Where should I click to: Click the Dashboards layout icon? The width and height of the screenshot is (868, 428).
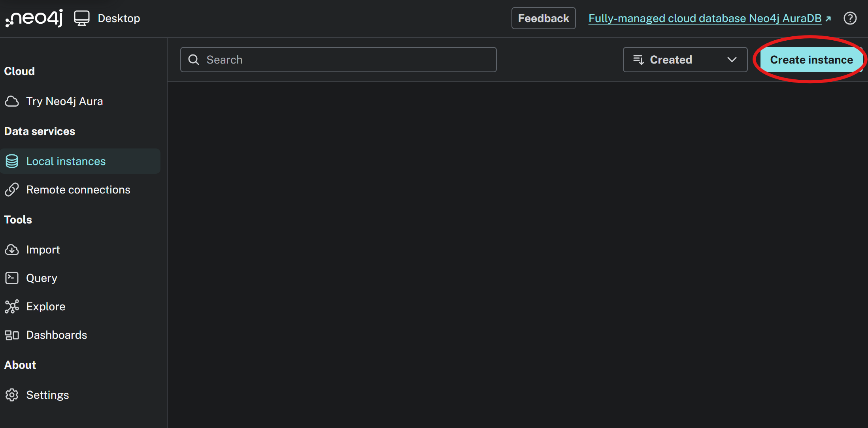12,335
